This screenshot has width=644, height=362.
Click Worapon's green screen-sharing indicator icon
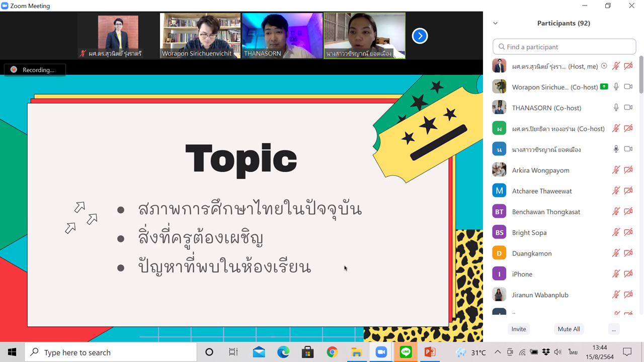(x=604, y=87)
